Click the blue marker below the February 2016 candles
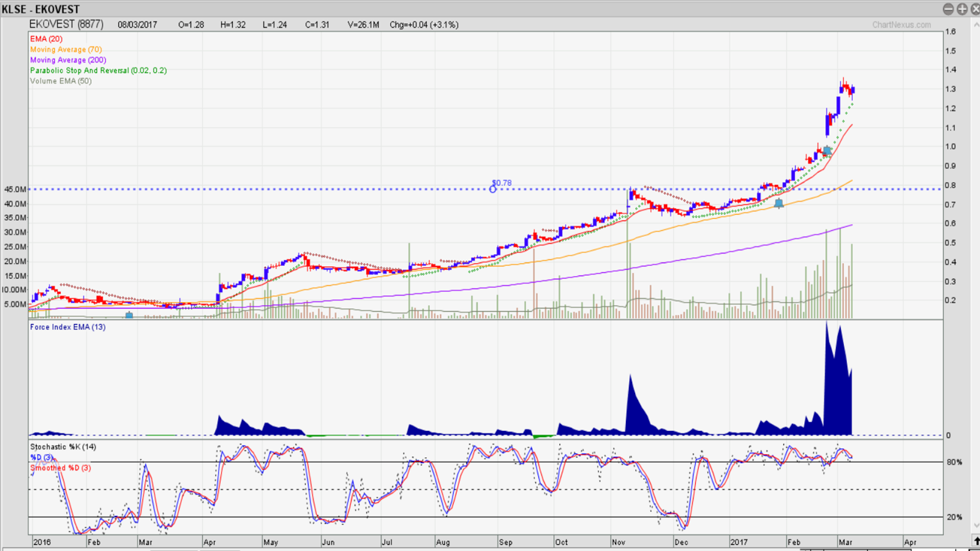The image size is (980, 551). tap(129, 314)
